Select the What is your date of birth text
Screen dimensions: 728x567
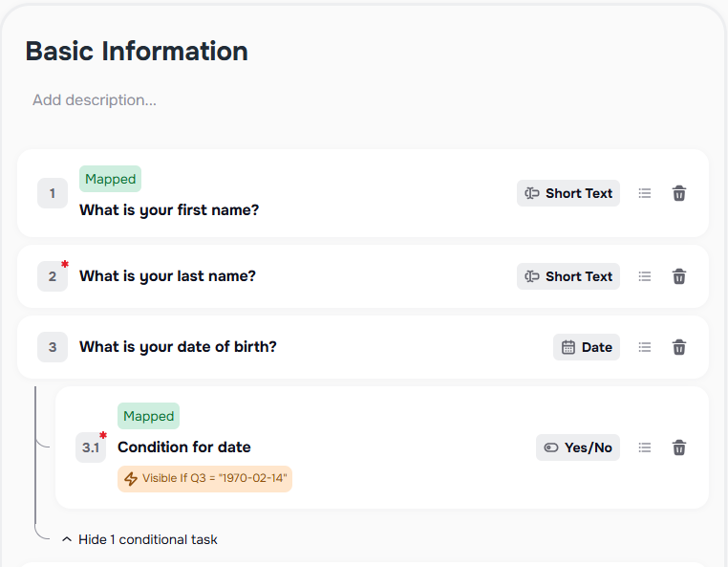[x=178, y=347]
